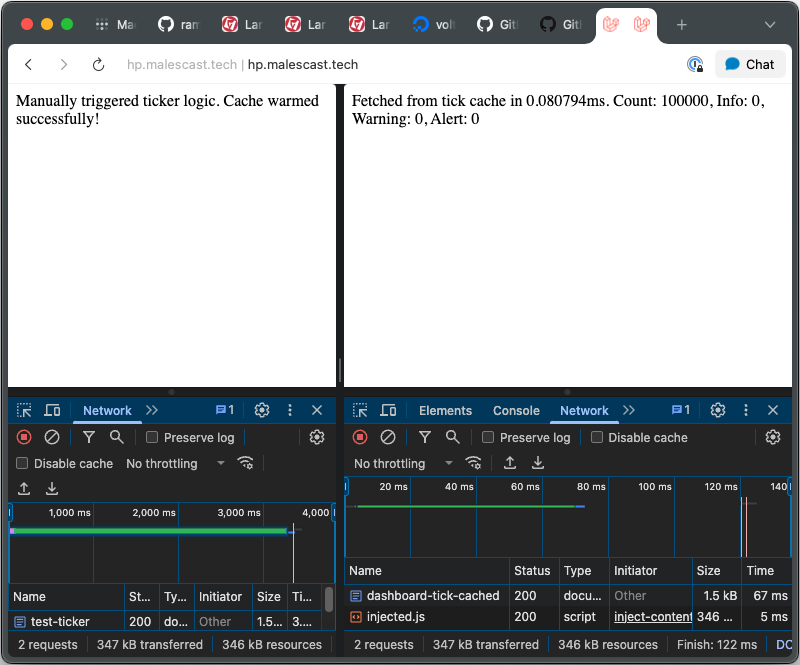Switch to DigitalOcean 'vol' browser tab
800x665 pixels.
click(x=435, y=24)
